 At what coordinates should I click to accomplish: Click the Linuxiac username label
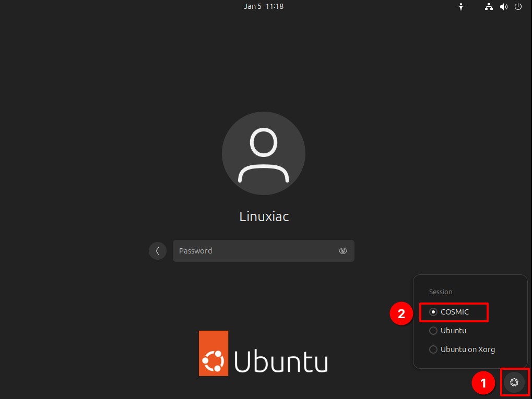[x=264, y=216]
